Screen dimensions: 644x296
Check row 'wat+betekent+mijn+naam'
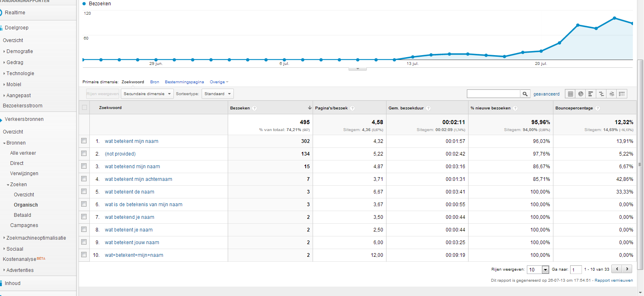(x=84, y=255)
